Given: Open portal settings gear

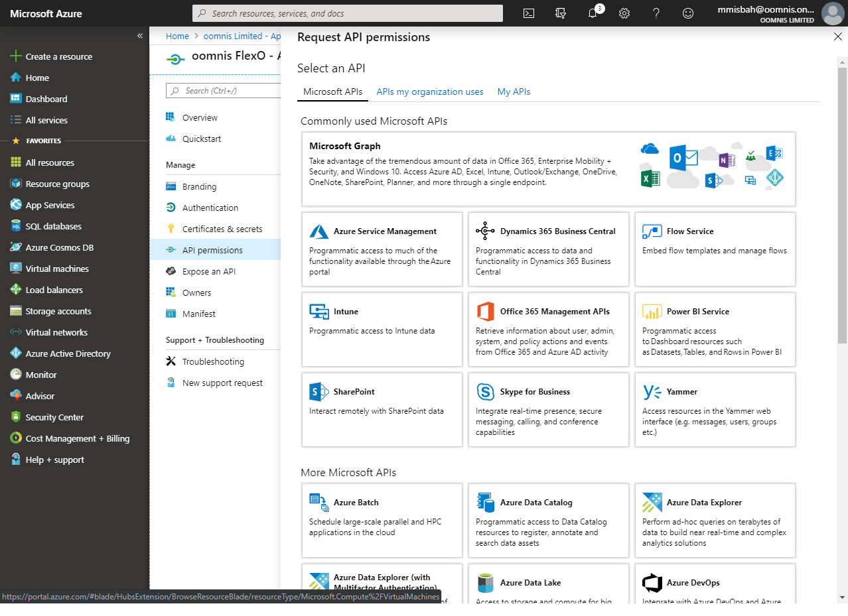Looking at the screenshot, I should pos(624,13).
